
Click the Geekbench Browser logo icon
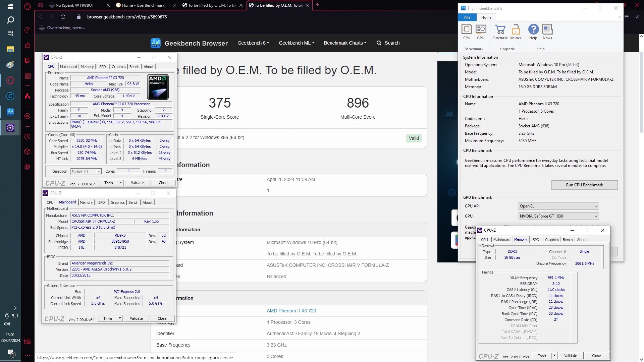tap(156, 43)
